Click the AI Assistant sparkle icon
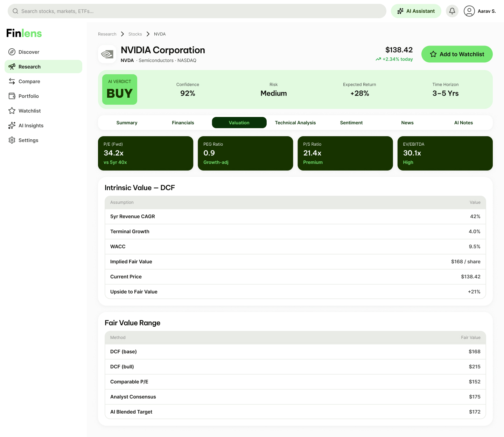 click(400, 11)
